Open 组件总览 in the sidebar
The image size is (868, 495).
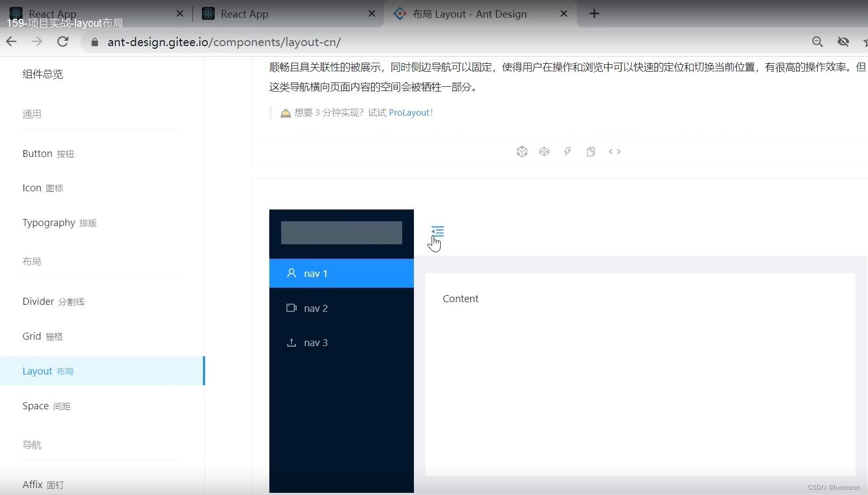43,74
